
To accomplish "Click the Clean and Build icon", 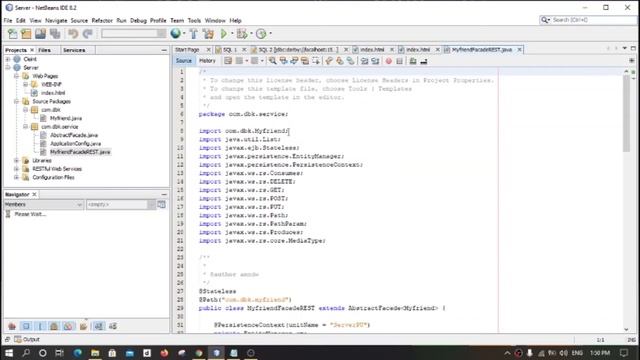I will (208, 34).
